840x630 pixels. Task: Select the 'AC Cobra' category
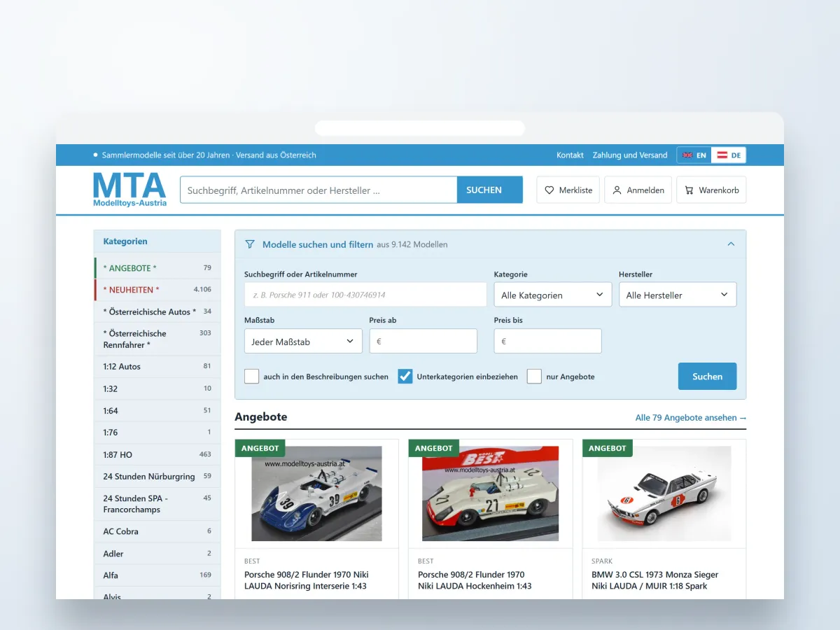[157, 531]
